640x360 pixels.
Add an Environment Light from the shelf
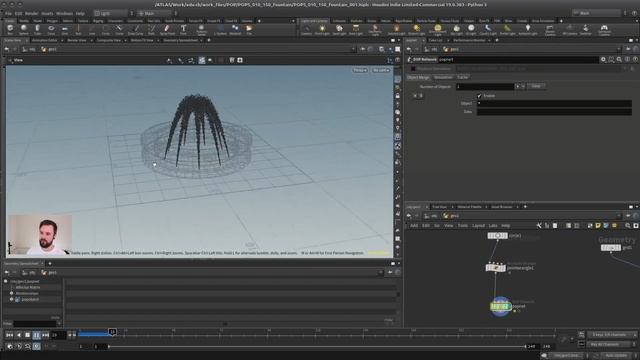pyautogui.click(x=438, y=29)
